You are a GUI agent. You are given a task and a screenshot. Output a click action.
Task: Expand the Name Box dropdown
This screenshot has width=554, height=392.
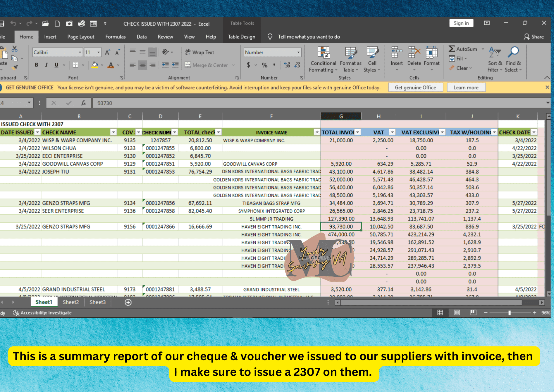(x=29, y=103)
